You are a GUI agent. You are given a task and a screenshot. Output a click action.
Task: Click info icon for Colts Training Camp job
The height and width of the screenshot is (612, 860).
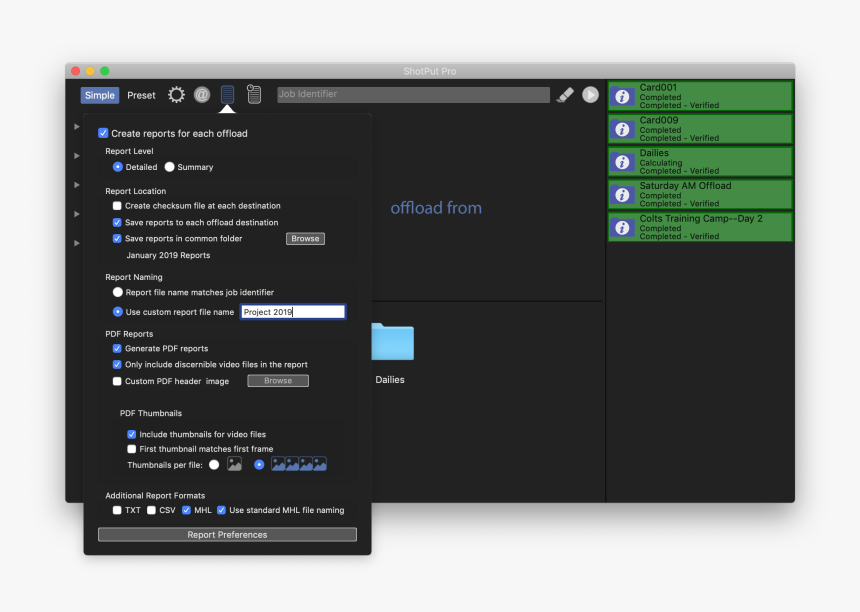pos(622,228)
